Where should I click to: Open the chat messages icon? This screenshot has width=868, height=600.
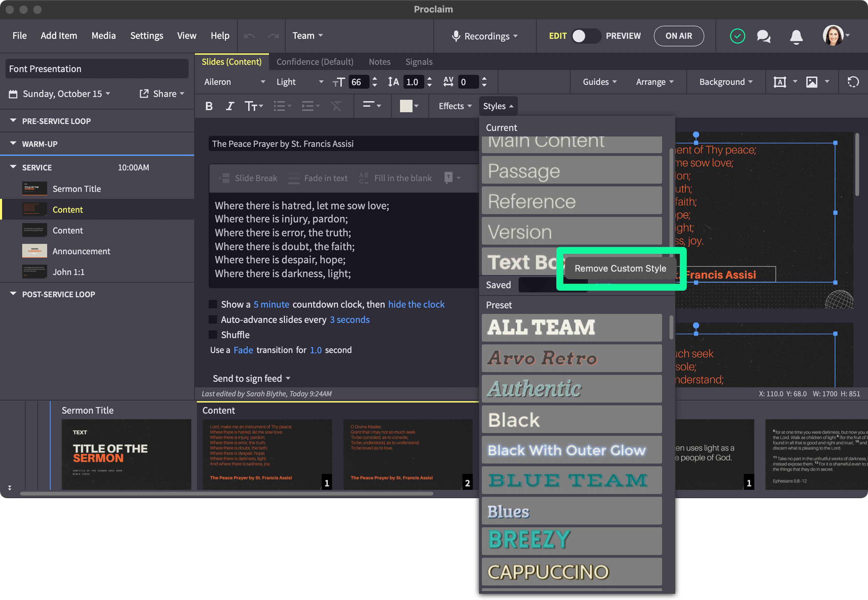[x=763, y=36]
